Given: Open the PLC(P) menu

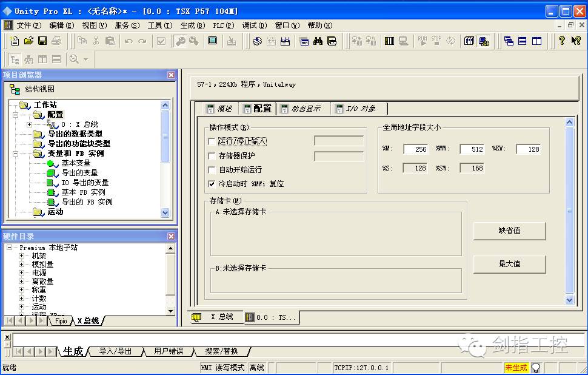Looking at the screenshot, I should coord(224,25).
